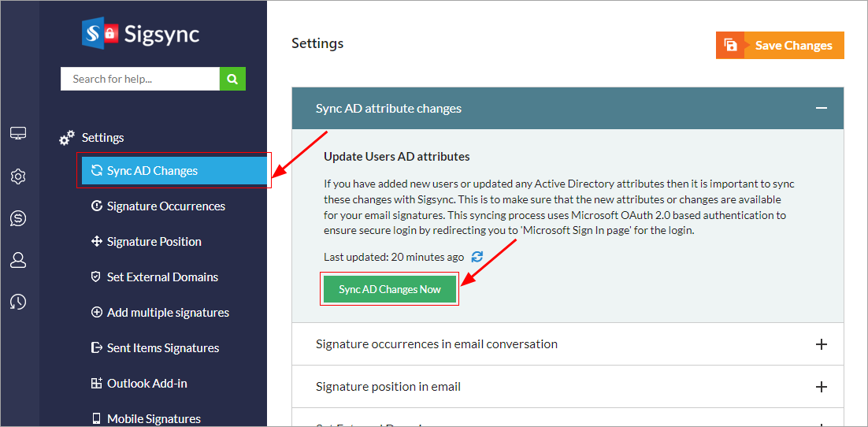Open the gear settings icon in left rail
This screenshot has width=868, height=427.
tap(18, 176)
